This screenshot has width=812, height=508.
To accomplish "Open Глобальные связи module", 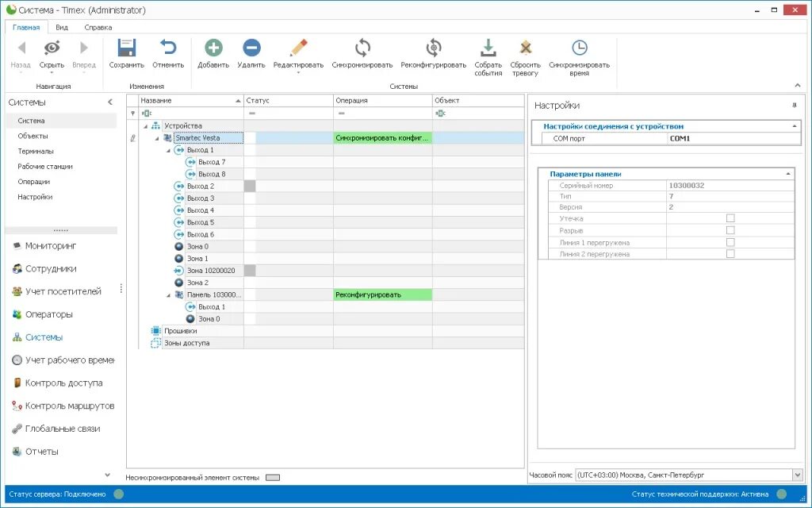I will pyautogui.click(x=63, y=428).
